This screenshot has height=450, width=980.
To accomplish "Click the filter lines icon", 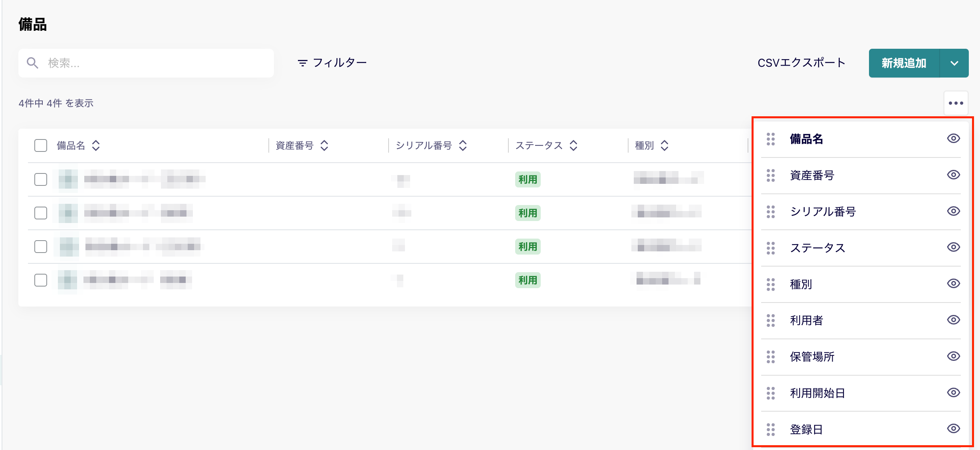I will click(x=303, y=63).
